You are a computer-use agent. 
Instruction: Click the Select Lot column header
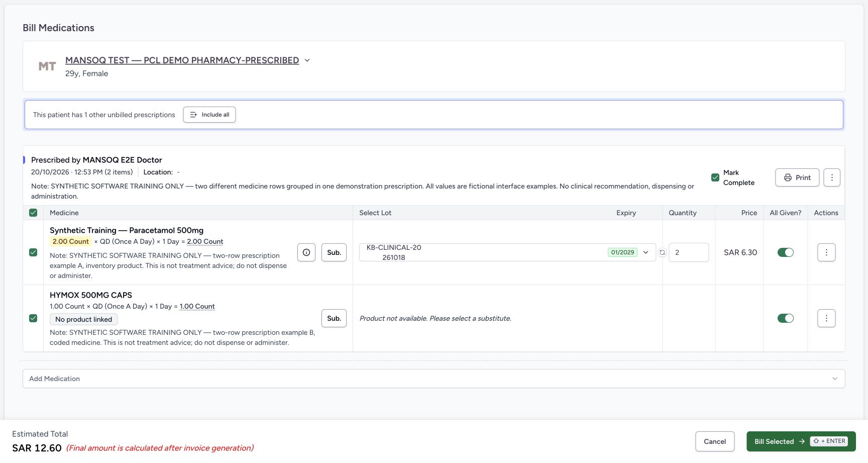click(375, 213)
